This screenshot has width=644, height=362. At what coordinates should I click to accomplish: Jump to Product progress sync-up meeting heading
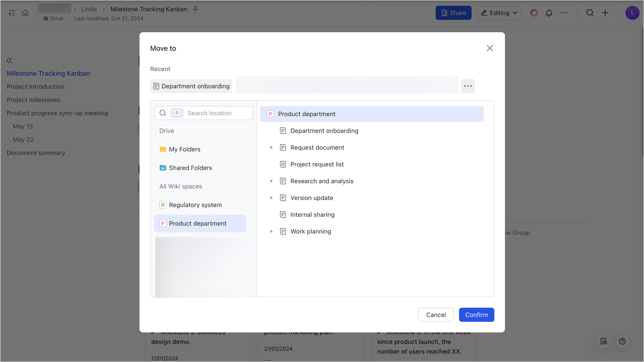pyautogui.click(x=57, y=113)
